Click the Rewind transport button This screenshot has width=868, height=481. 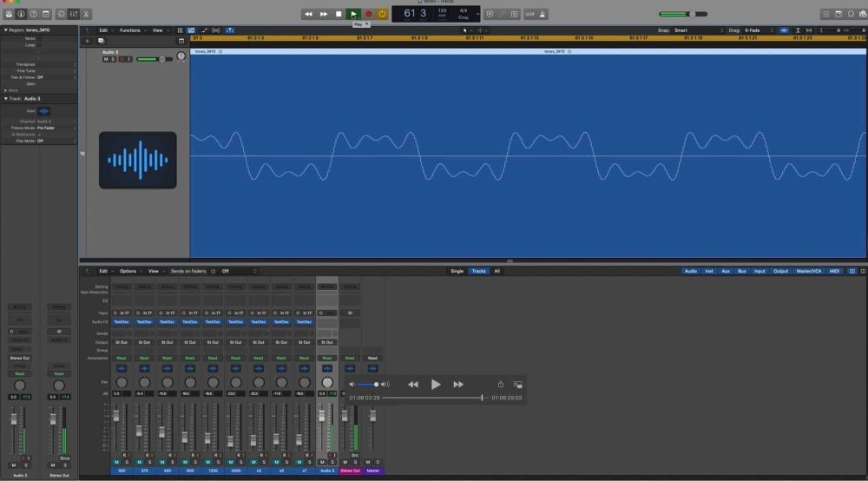tap(308, 14)
